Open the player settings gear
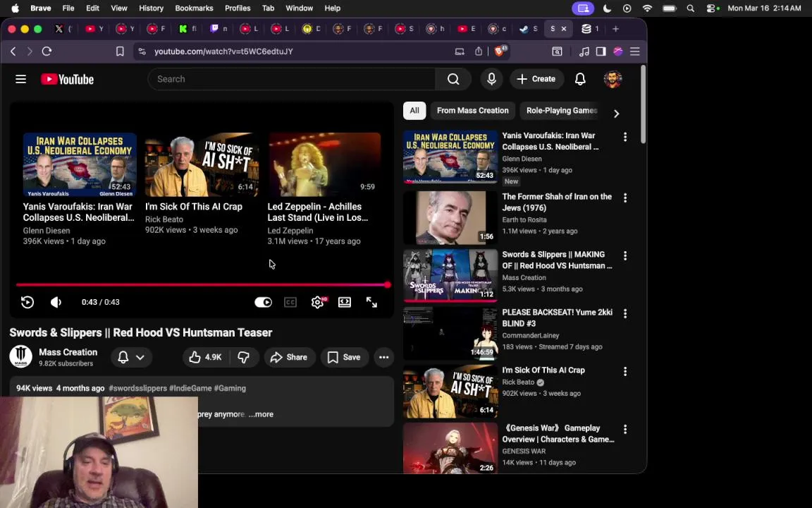Screen dimensions: 812x508 point(318,302)
